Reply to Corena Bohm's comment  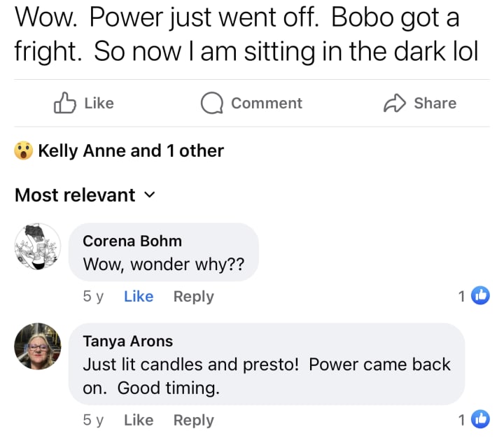tap(193, 296)
